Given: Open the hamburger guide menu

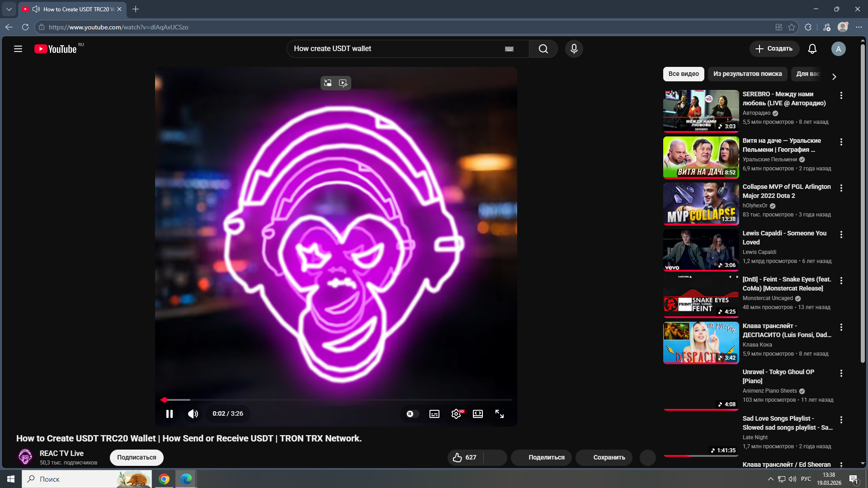Looking at the screenshot, I should 18,49.
